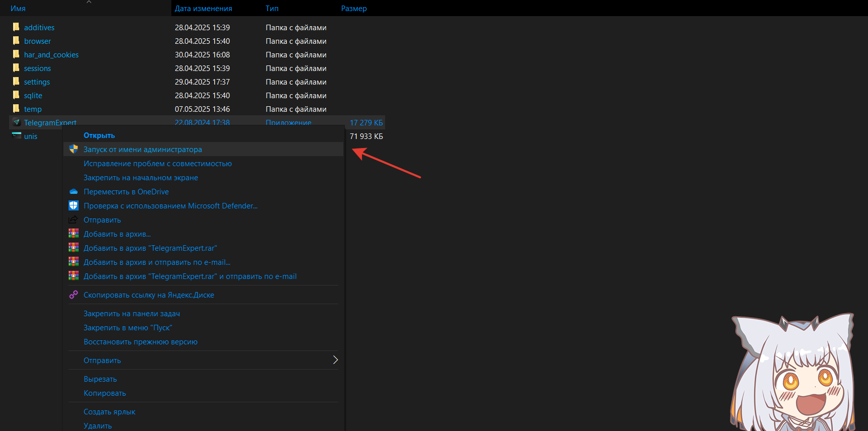
Task: Expand the Отправить submenu arrow
Action: (335, 360)
